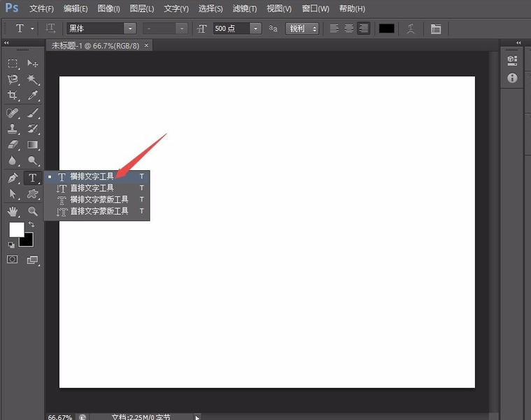This screenshot has height=420, width=531.
Task: Select the Gradient tool
Action: click(32, 145)
